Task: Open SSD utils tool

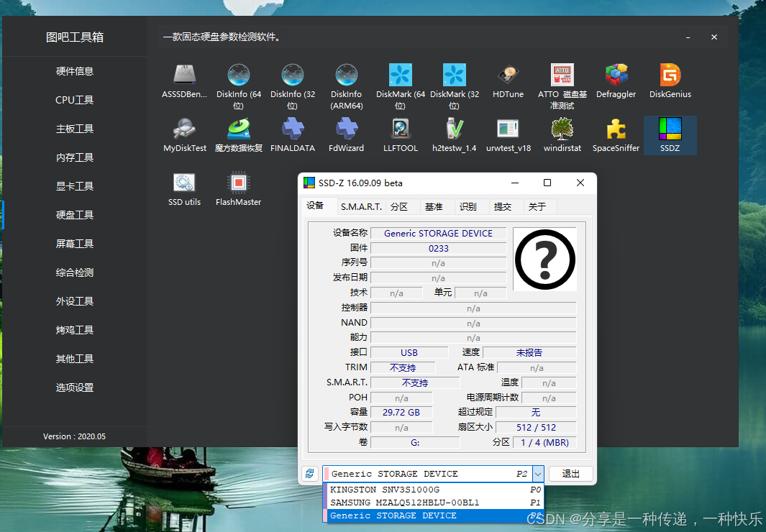Action: [184, 183]
